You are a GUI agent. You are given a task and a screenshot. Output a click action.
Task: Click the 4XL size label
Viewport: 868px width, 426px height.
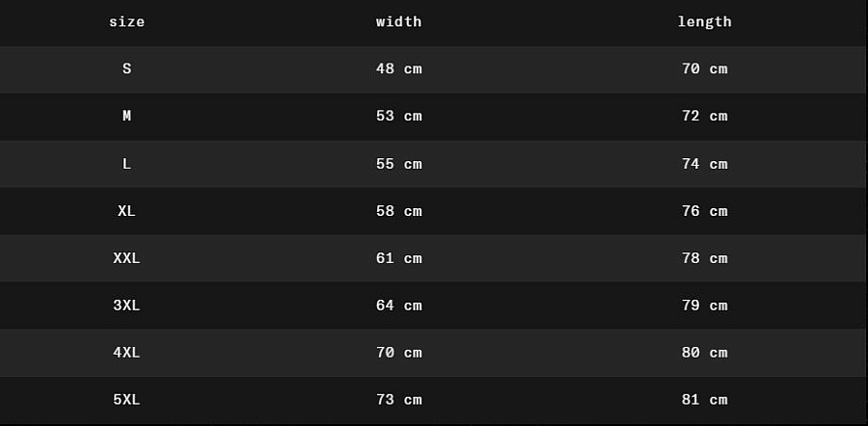(x=126, y=353)
